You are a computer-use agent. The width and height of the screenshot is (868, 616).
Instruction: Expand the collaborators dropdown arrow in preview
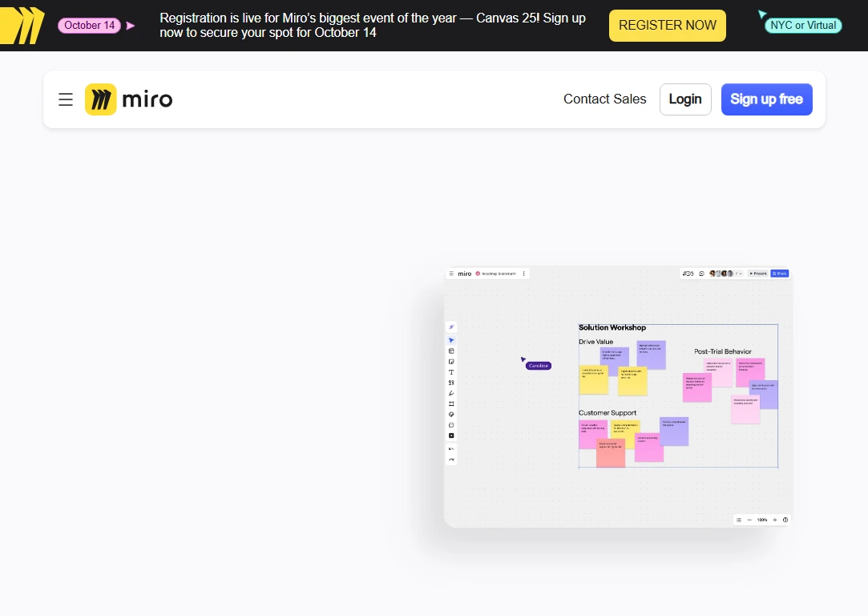pos(739,274)
